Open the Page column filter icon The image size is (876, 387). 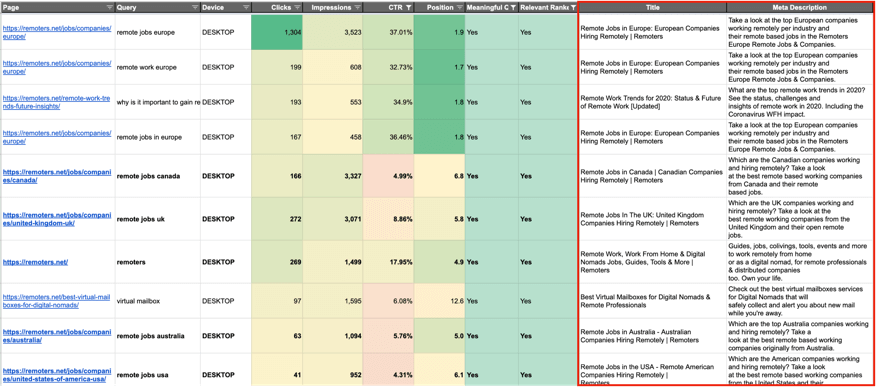tap(110, 8)
